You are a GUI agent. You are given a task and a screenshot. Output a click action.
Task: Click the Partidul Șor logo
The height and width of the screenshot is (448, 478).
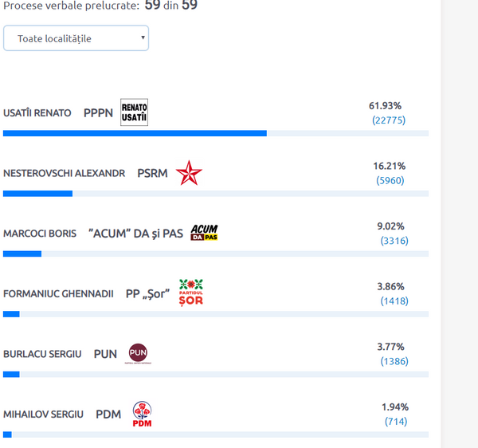[191, 293]
